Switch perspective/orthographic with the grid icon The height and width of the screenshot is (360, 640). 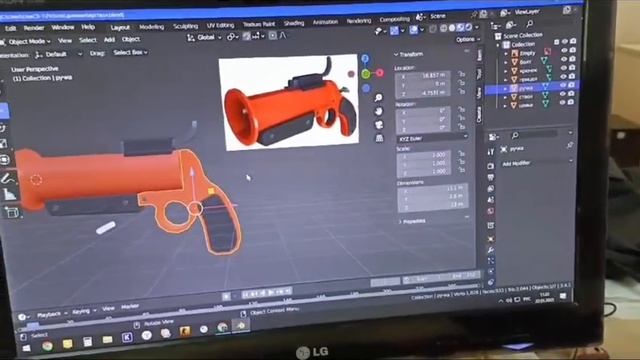[380, 138]
